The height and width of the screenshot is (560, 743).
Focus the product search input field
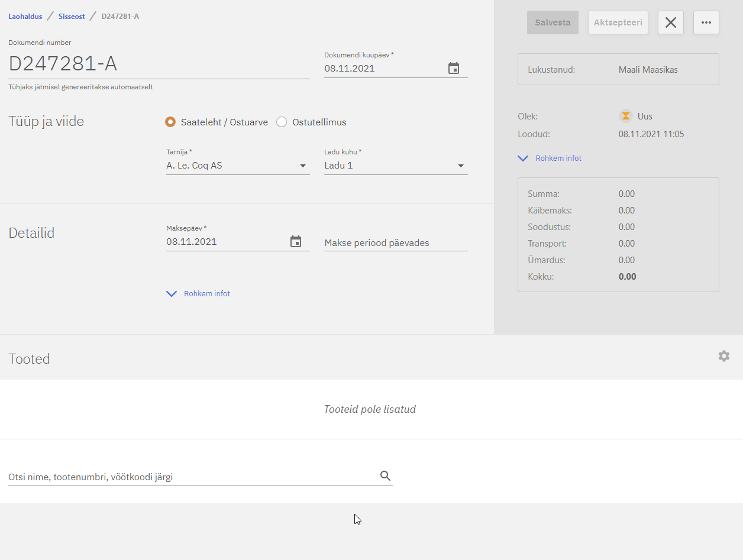[x=189, y=477]
